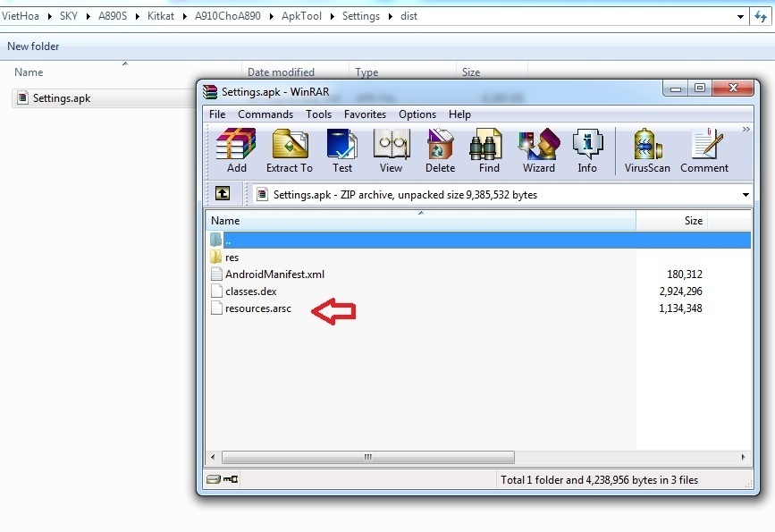Click the Test archive icon

pos(342,150)
